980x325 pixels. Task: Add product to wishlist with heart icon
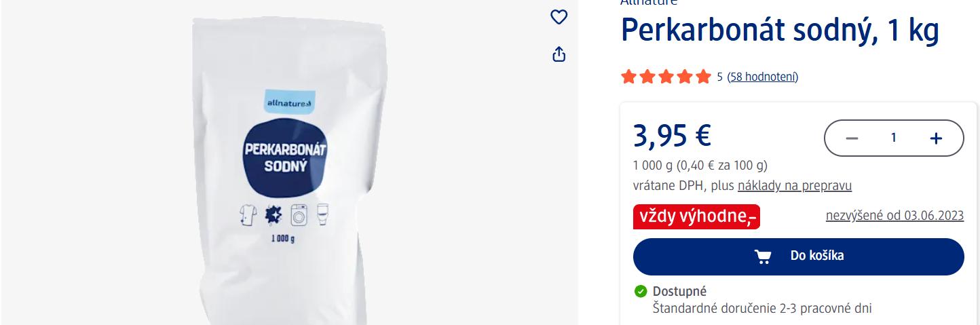click(559, 18)
